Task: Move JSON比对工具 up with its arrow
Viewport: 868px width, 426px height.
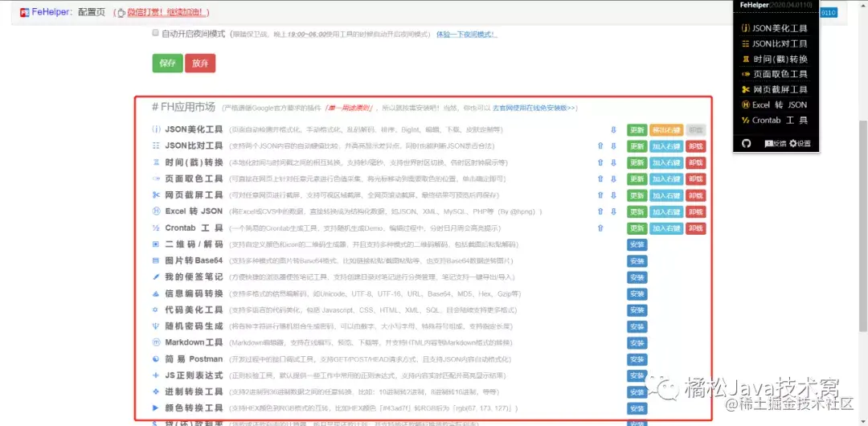Action: coord(600,146)
